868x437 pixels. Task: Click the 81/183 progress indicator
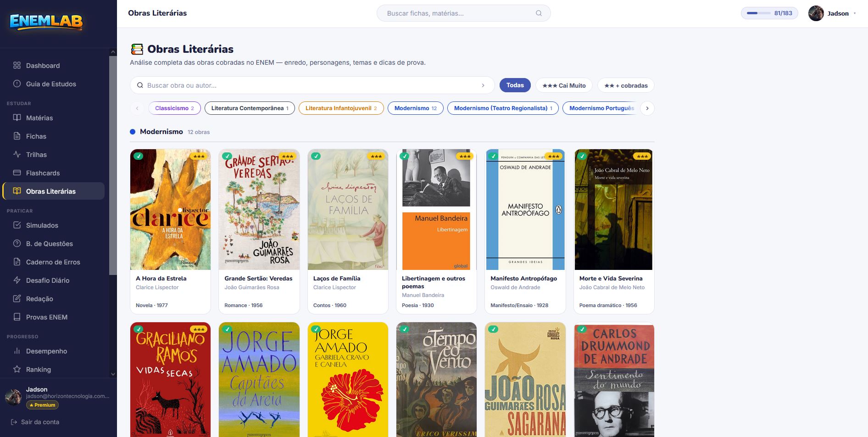point(769,13)
